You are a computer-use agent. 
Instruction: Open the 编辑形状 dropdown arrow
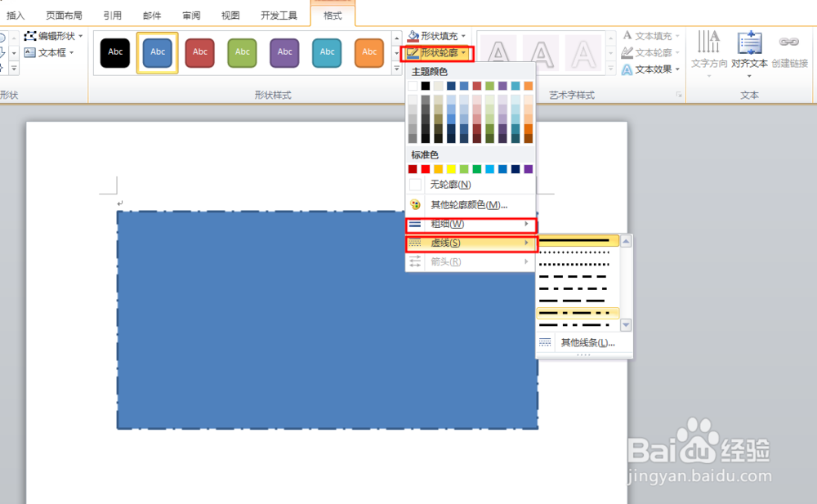[x=80, y=36]
